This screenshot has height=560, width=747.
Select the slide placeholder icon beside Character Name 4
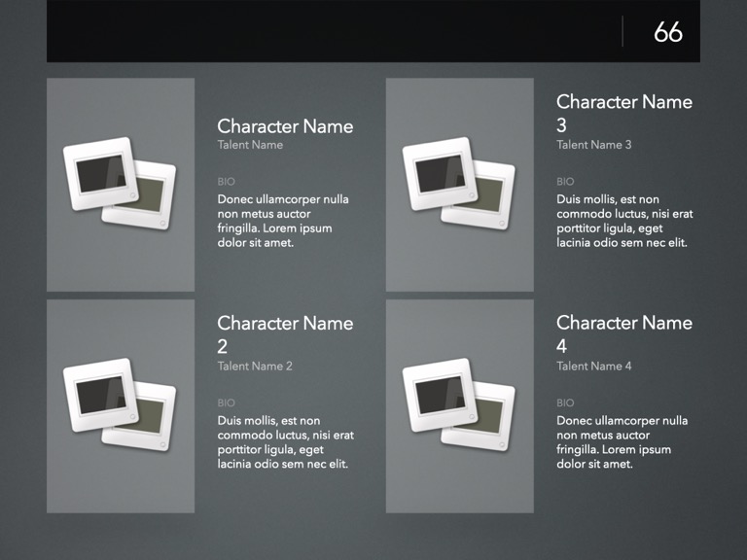click(459, 405)
